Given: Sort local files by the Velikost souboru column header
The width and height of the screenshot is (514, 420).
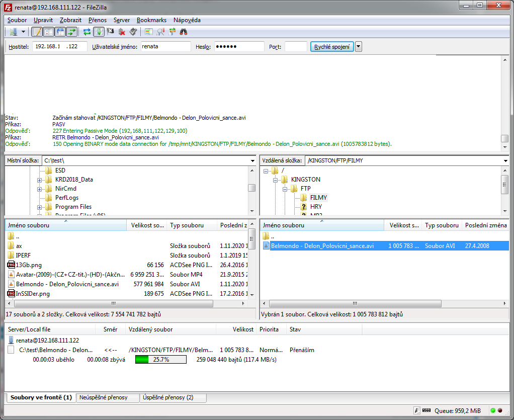Looking at the screenshot, I should (x=146, y=225).
